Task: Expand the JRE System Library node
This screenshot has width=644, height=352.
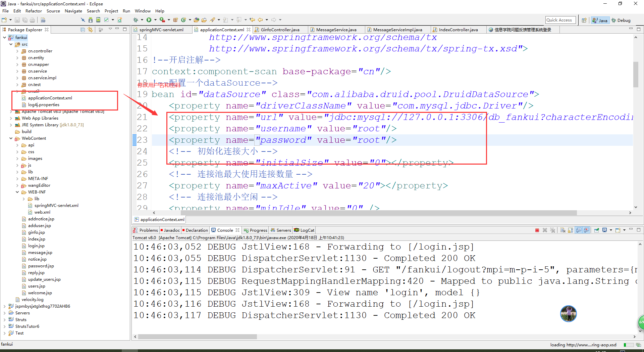Action: 11,125
